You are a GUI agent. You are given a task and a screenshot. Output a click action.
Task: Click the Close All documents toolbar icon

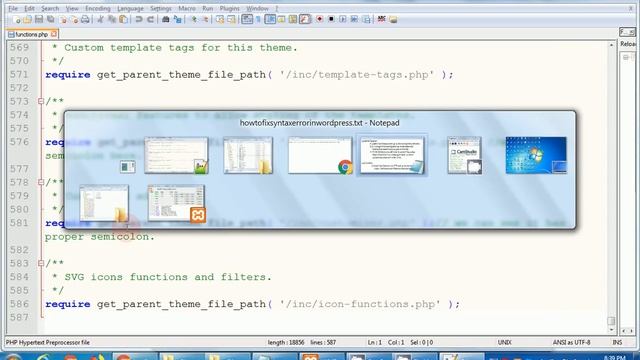74,19
